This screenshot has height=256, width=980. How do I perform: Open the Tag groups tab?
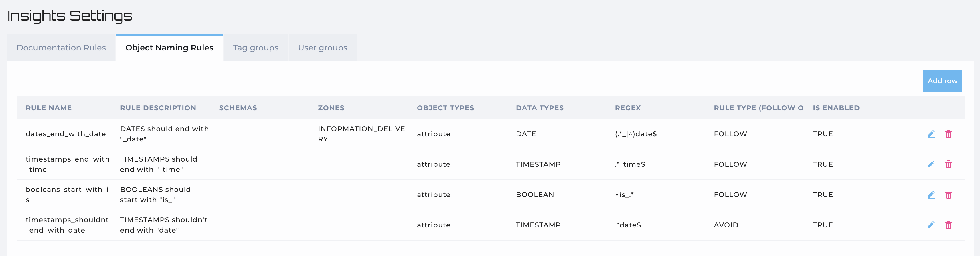(x=256, y=48)
